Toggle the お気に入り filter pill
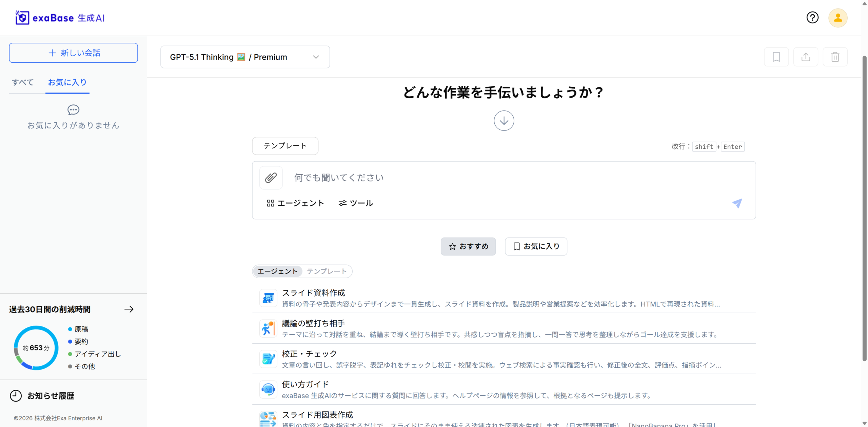Screen dimensions: 868x427 [536, 246]
